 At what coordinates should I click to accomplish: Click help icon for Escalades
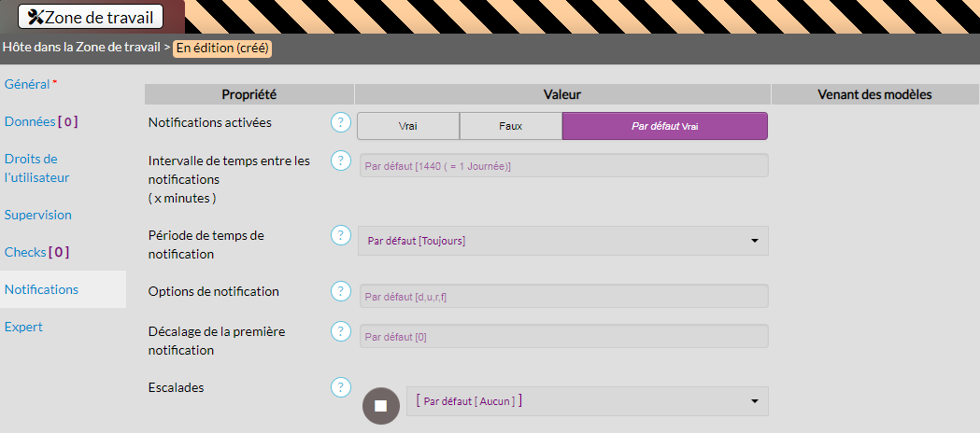coord(341,386)
